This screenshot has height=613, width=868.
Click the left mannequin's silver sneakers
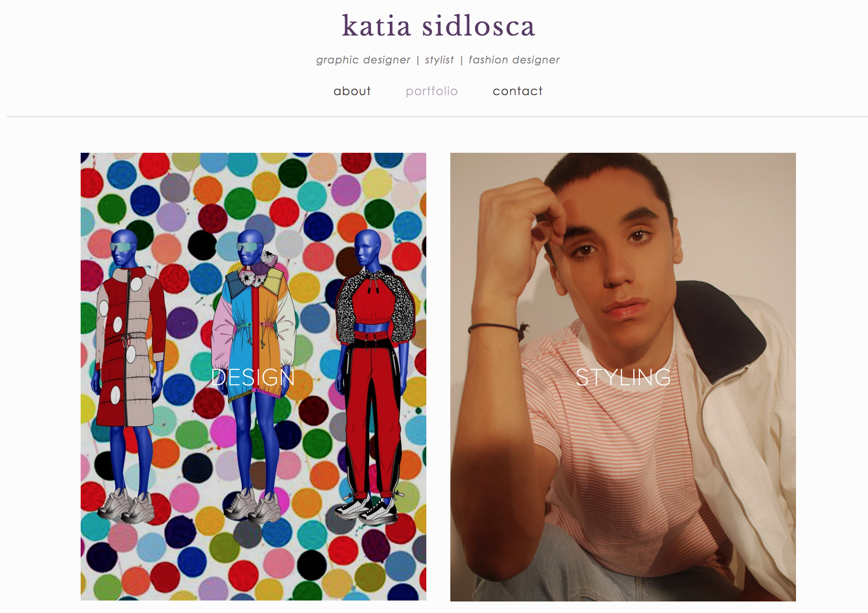point(126,505)
